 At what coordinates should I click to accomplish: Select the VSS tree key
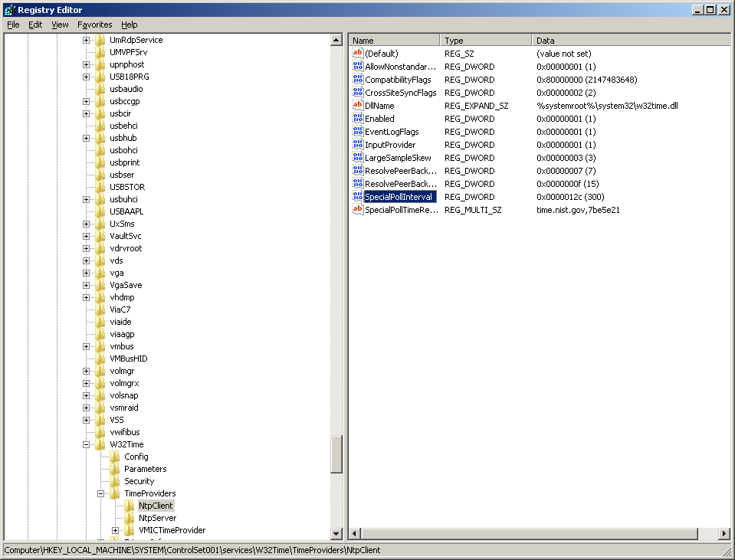pyautogui.click(x=116, y=420)
